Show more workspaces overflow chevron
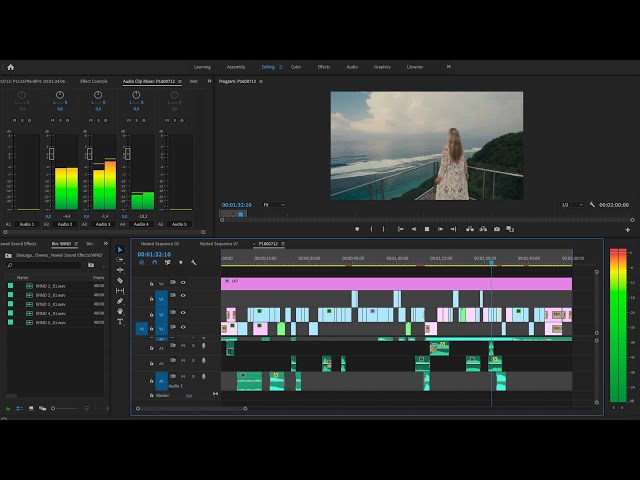640x480 pixels. click(449, 67)
